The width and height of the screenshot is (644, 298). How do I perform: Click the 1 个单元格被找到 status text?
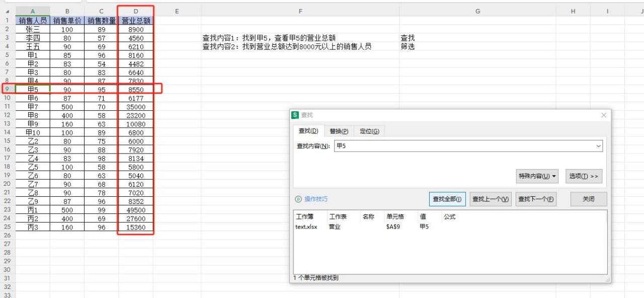click(316, 278)
